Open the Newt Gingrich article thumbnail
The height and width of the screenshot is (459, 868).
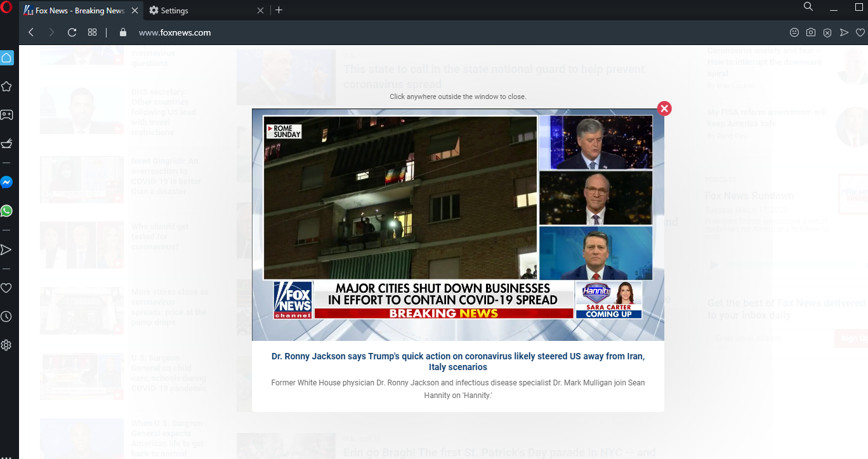click(x=82, y=180)
